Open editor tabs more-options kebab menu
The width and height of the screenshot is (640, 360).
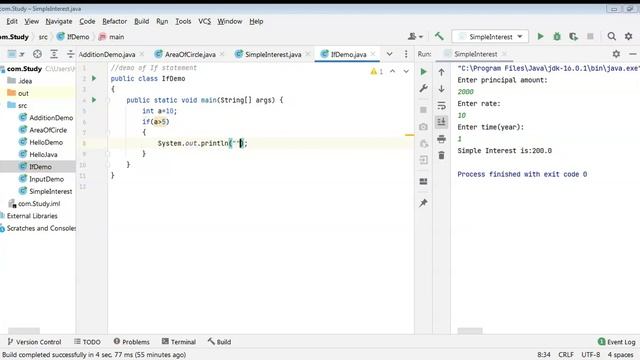click(406, 54)
